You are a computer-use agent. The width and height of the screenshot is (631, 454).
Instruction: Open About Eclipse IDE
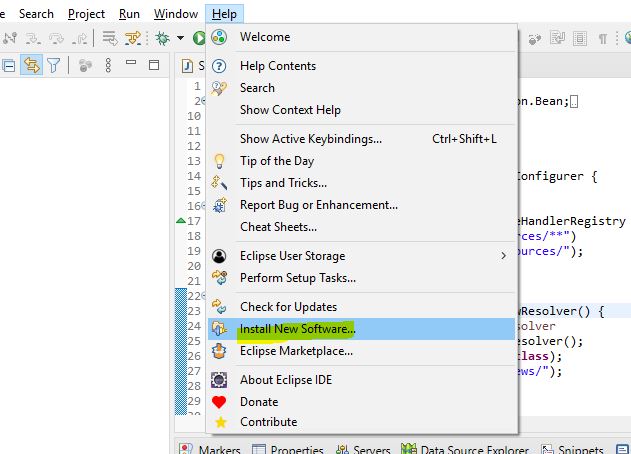[x=361, y=380]
